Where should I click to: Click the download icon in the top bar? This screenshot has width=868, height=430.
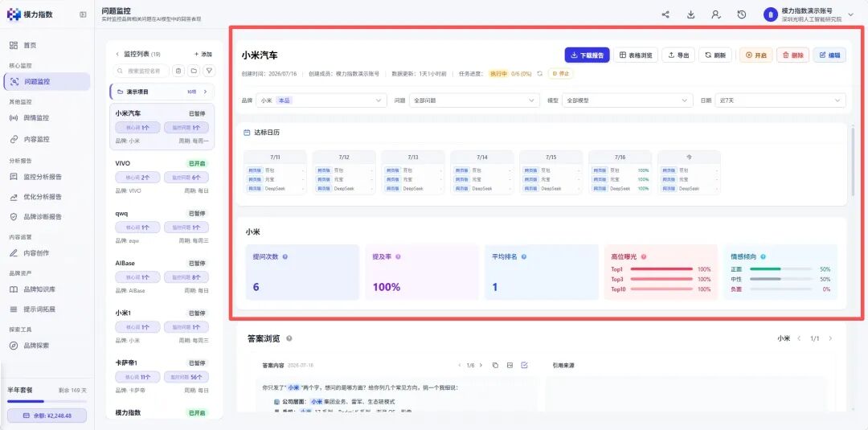pyautogui.click(x=691, y=15)
